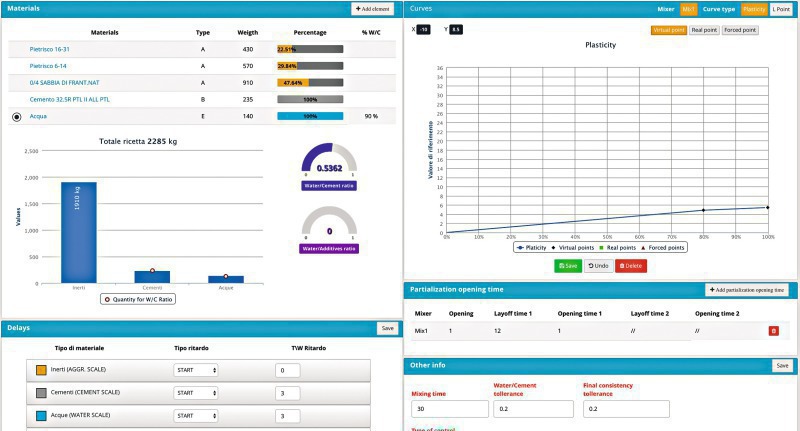Toggle Quantity for W/C Ratio legend item

138,299
